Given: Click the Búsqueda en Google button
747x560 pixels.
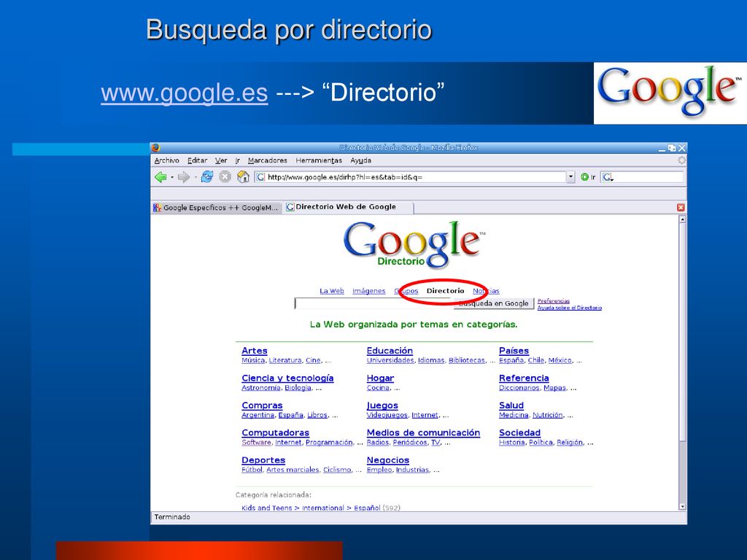Looking at the screenshot, I should [494, 303].
